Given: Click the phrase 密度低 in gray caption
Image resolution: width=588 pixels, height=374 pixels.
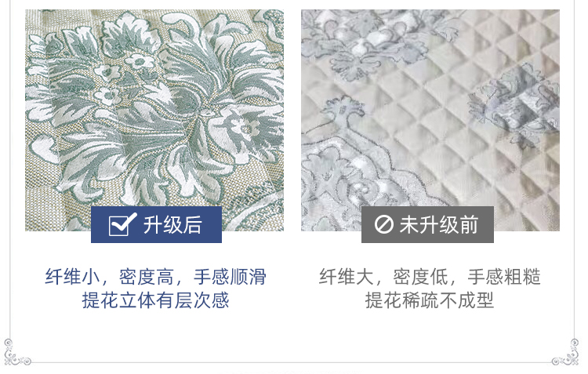Looking at the screenshot, I should coord(420,277).
